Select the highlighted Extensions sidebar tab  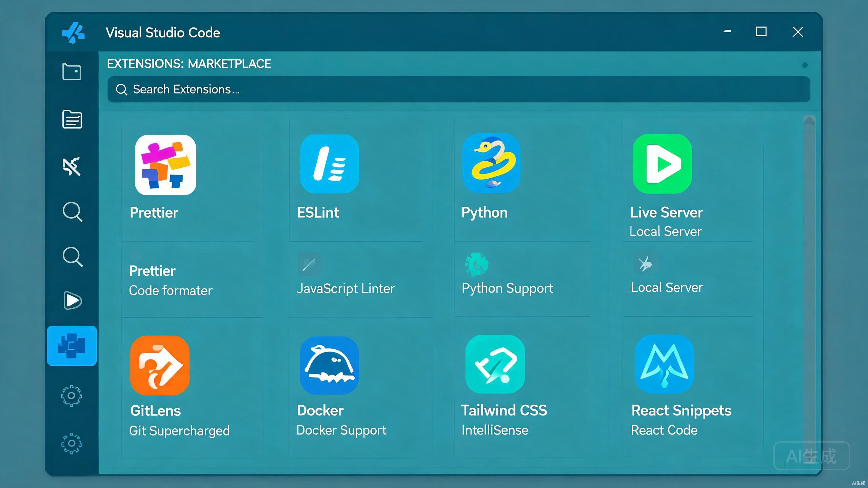click(72, 346)
